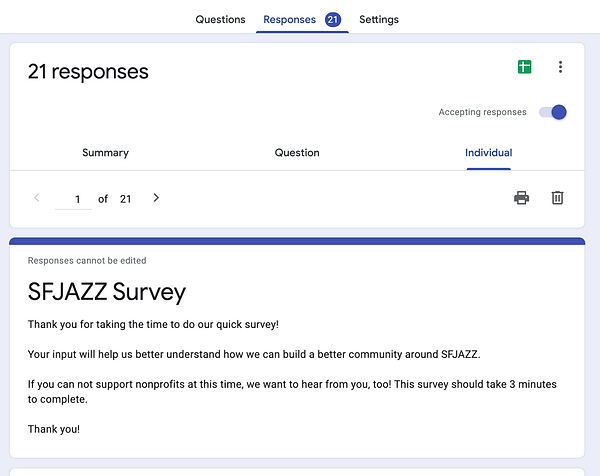
Task: Switch to the Questions tab
Action: (220, 20)
